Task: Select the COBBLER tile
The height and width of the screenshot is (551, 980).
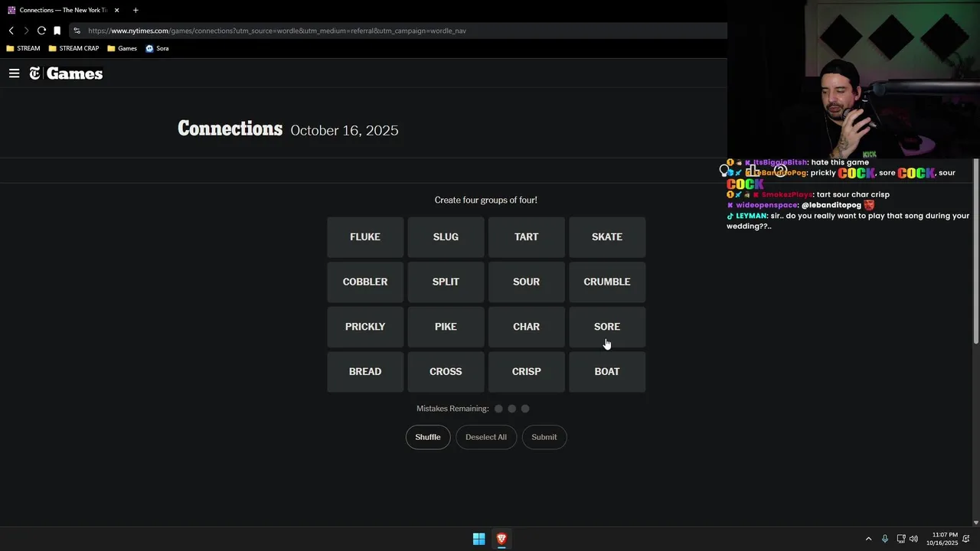Action: click(365, 282)
